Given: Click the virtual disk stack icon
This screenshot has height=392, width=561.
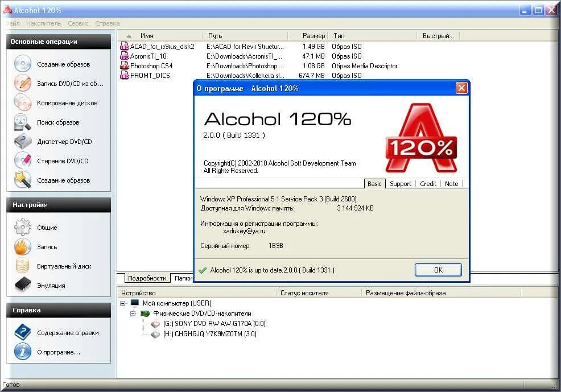Looking at the screenshot, I should [23, 266].
